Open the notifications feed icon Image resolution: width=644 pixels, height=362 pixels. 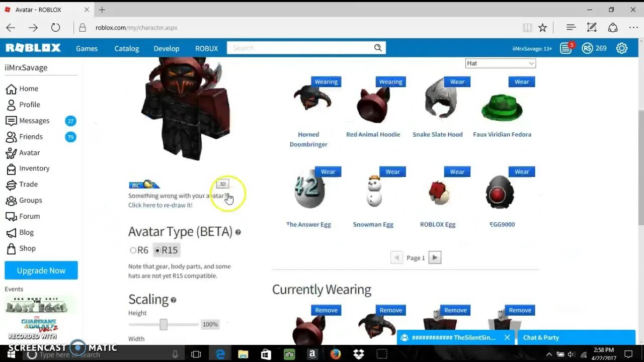[x=566, y=48]
